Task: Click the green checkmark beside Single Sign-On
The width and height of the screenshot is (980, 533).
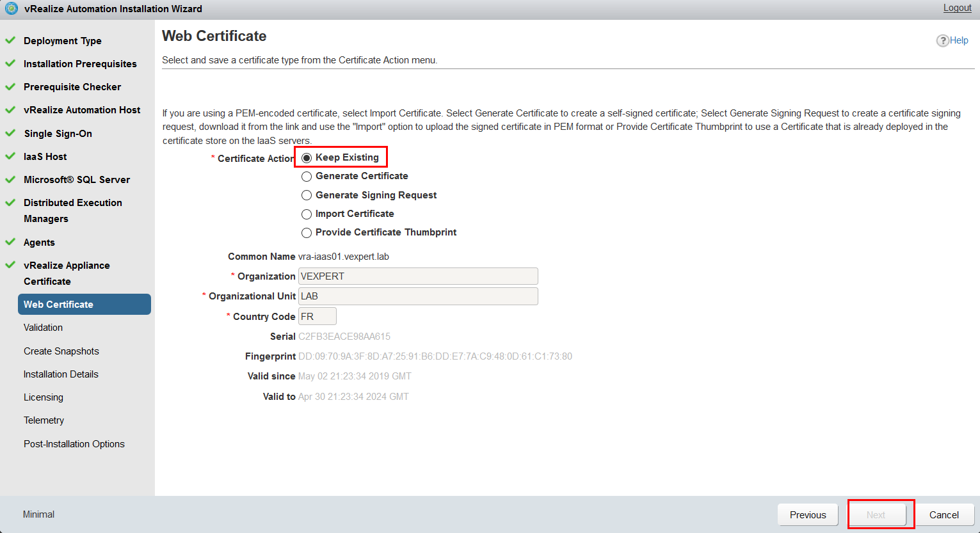Action: [10, 133]
